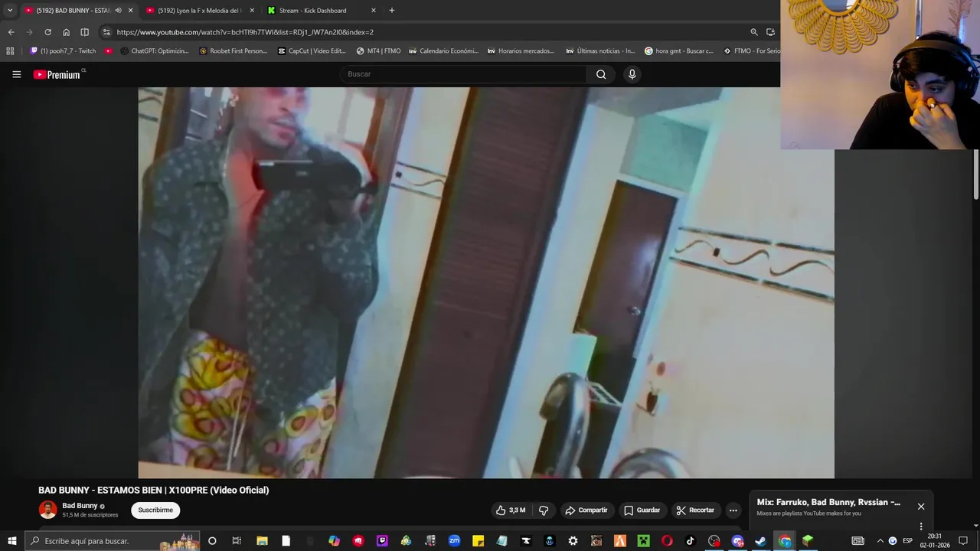Screen dimensions: 980x551
Task: Switch to the Stream - Kick Dashboard tab
Action: [x=312, y=11]
